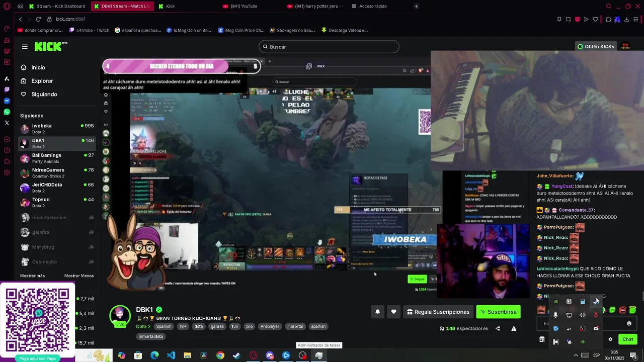Click OBS icon in system tray popup
This screenshot has width=644, height=362.
583,328
